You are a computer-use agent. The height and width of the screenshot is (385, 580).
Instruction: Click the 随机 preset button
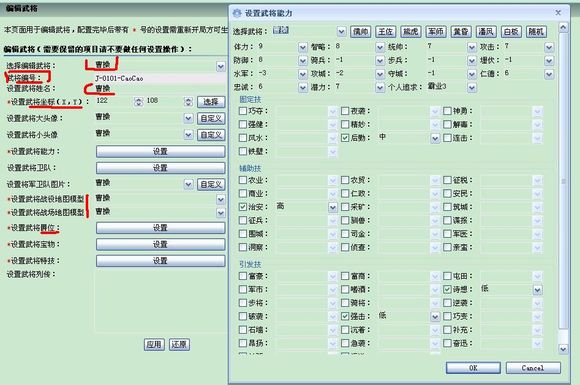pos(536,32)
